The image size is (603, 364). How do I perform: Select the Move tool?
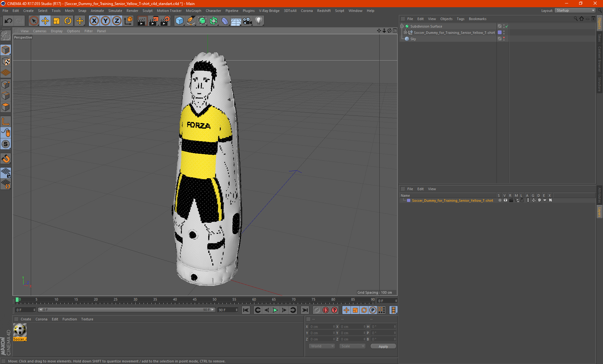(x=45, y=21)
